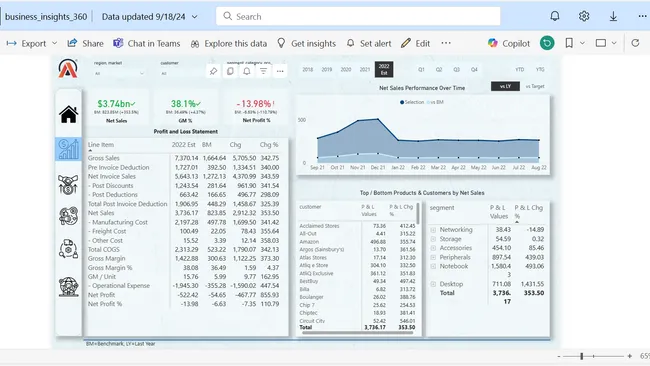Viewport: 650px width, 366px height.
Task: Click the visual's alert bell icon
Action: (247, 71)
